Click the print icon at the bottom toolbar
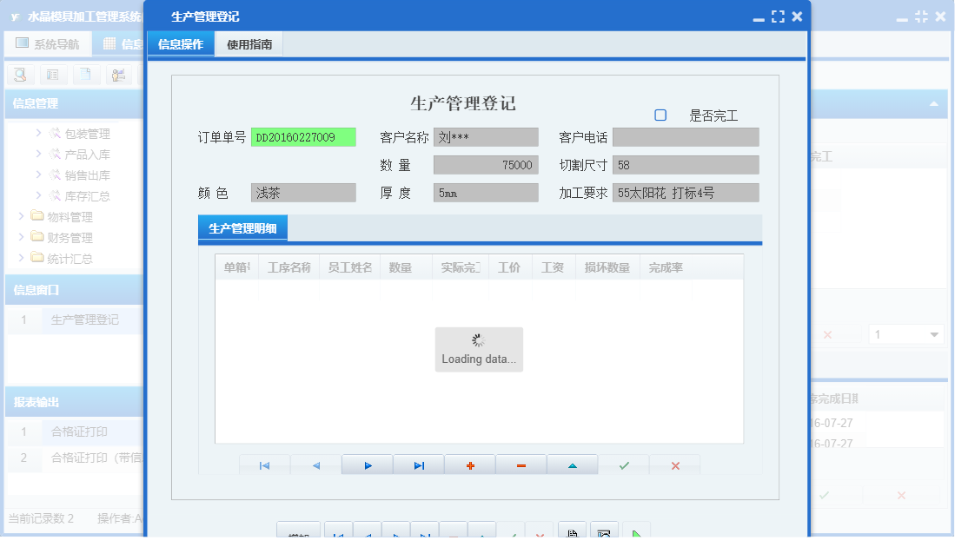 (x=572, y=532)
